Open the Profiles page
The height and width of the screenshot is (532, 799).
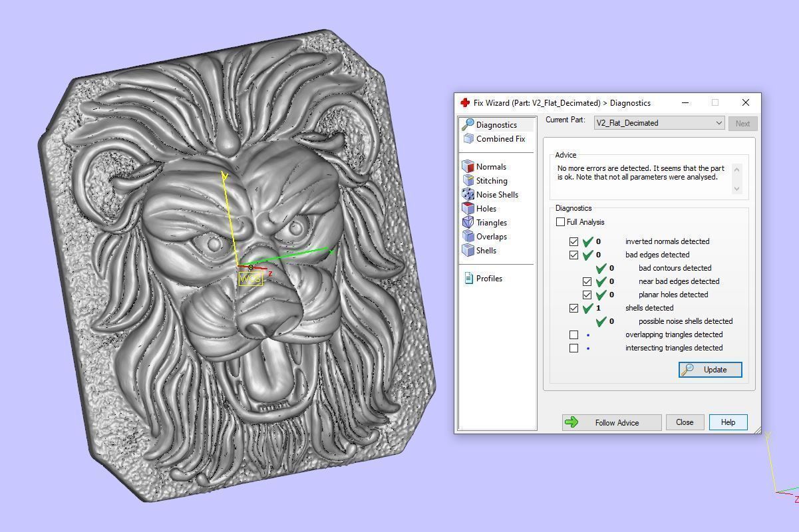tap(489, 278)
